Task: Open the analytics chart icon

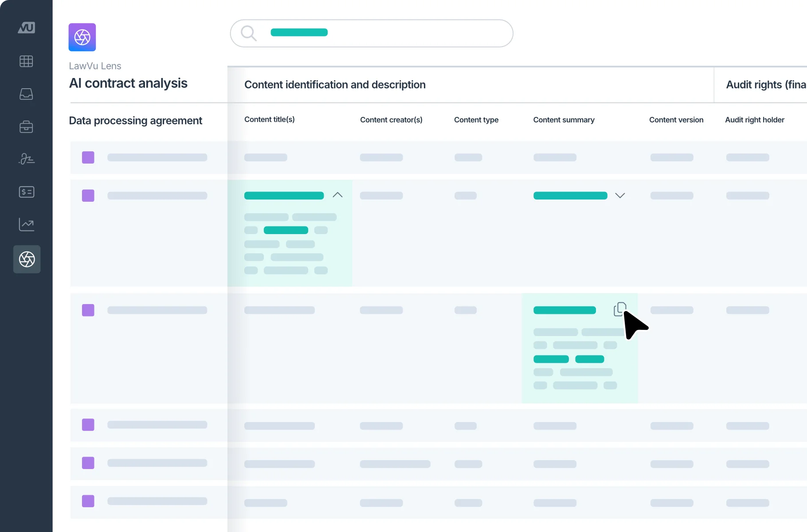Action: [26, 224]
